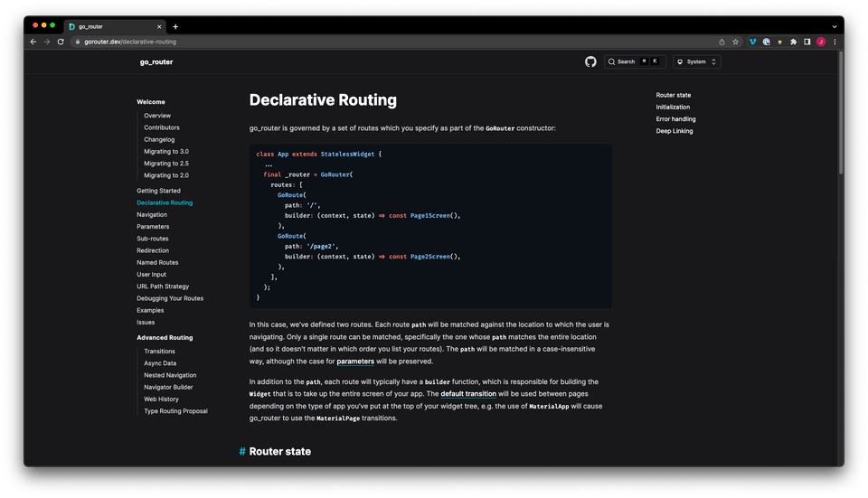
Task: Open the Web History page
Action: (x=161, y=399)
